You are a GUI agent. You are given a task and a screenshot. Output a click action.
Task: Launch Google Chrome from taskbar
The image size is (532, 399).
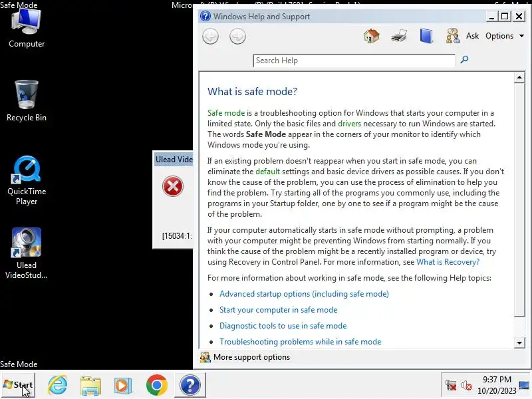tap(157, 386)
